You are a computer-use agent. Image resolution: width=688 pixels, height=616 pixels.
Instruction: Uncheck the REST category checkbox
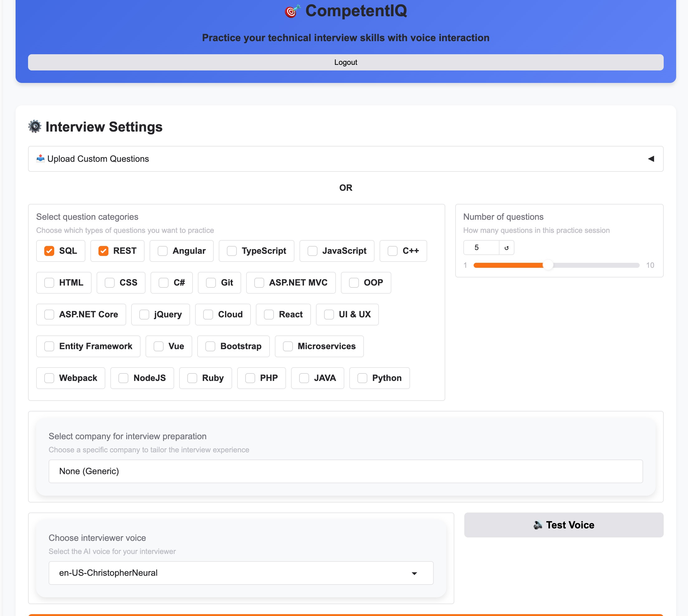tap(103, 251)
